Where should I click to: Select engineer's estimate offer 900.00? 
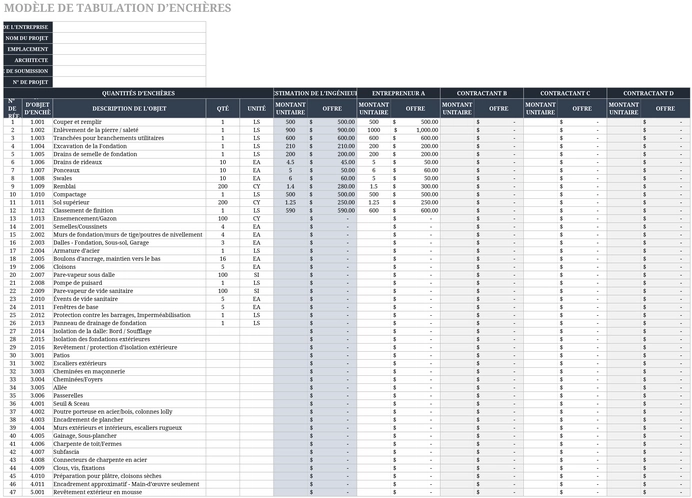pos(332,130)
